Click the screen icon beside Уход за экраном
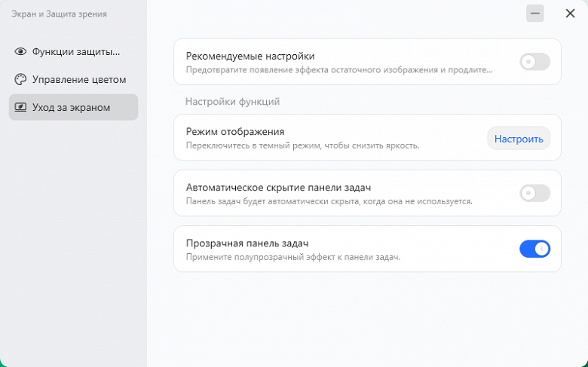This screenshot has height=367, width=588. [20, 108]
